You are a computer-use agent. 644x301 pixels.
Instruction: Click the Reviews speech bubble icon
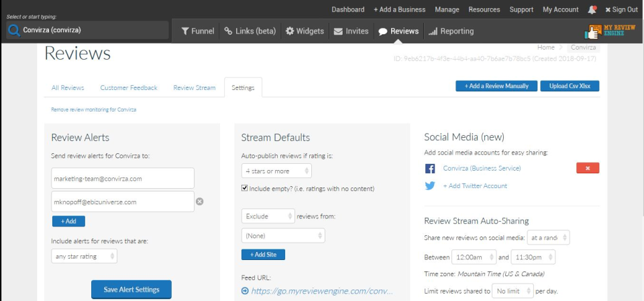click(383, 32)
